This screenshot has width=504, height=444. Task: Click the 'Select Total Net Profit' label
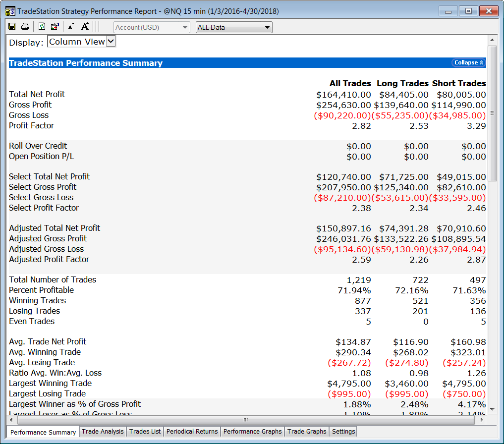coord(49,176)
